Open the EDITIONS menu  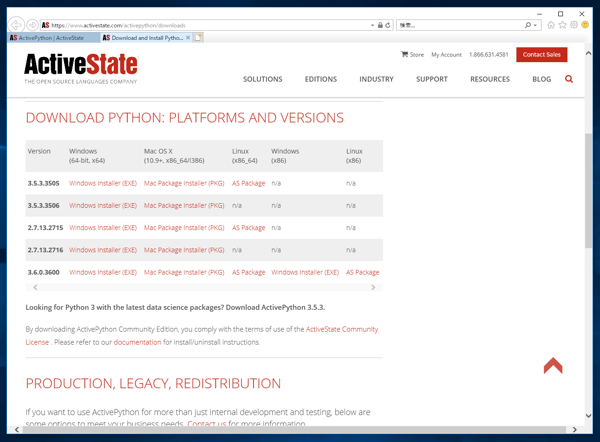321,79
